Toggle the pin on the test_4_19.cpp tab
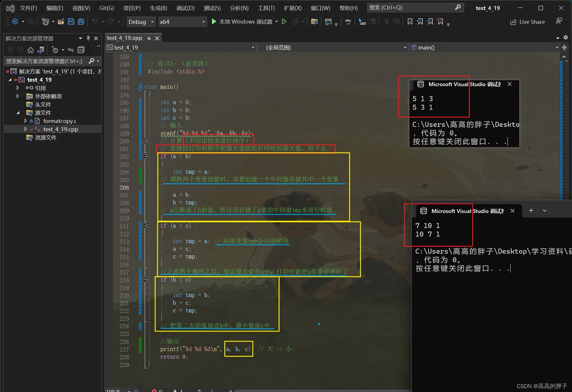Image resolution: width=572 pixels, height=392 pixels. pos(149,38)
